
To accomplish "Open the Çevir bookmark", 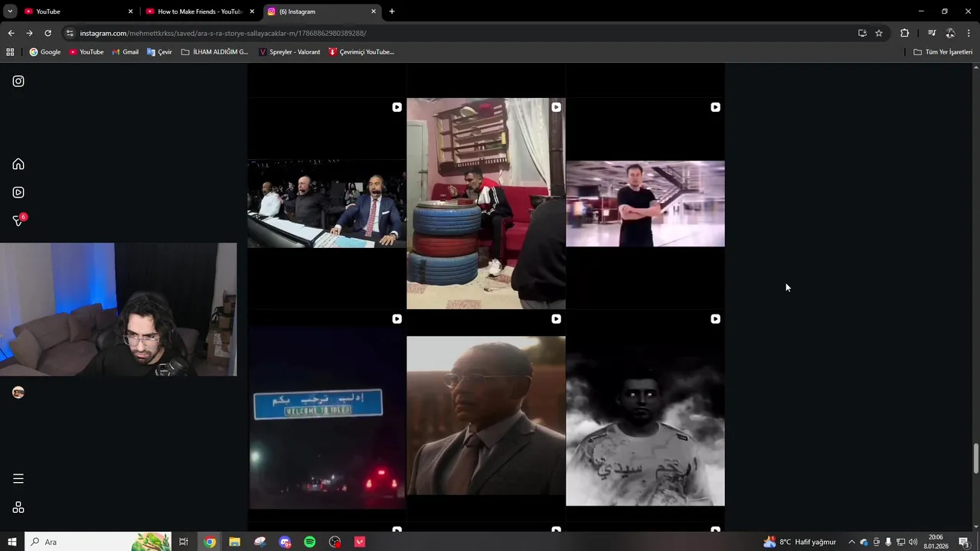I will [158, 52].
